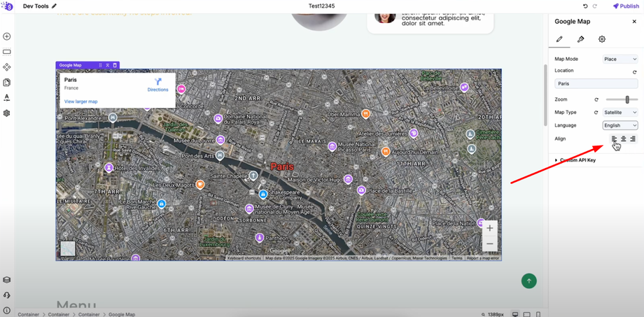
Task: Click the Place de la Bastille map pin
Action: (x=361, y=190)
